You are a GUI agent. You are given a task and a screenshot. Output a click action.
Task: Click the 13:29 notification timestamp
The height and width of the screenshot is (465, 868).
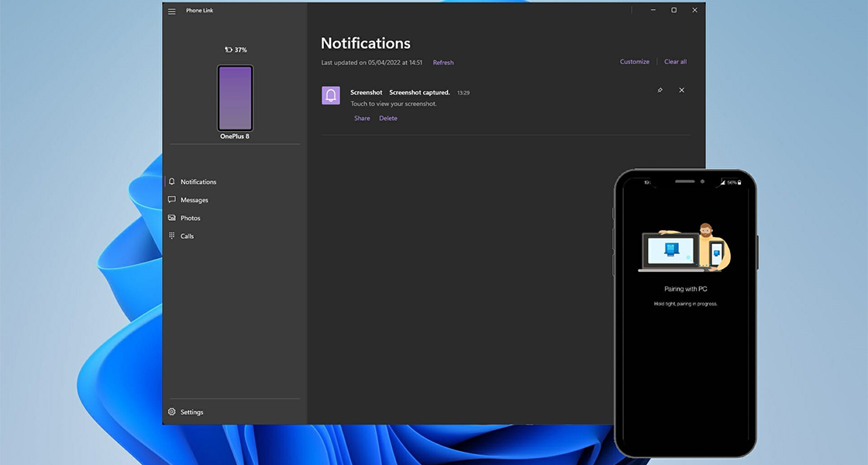coord(463,93)
